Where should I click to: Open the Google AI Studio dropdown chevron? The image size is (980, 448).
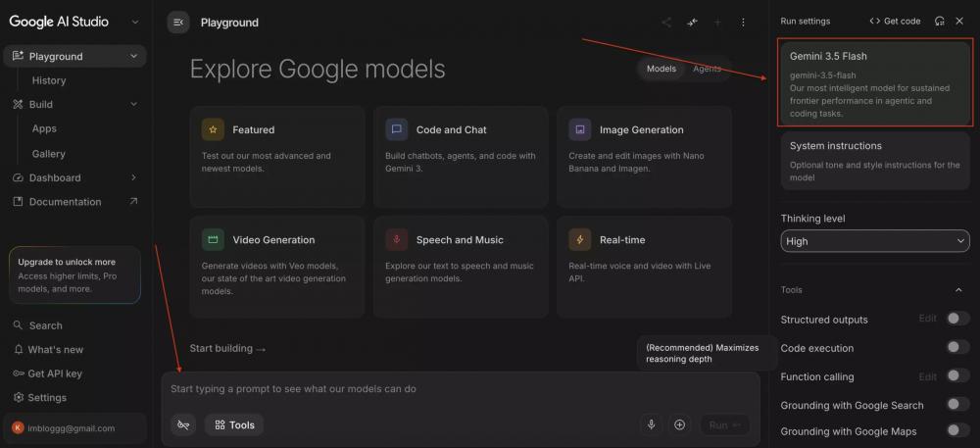coord(135,22)
